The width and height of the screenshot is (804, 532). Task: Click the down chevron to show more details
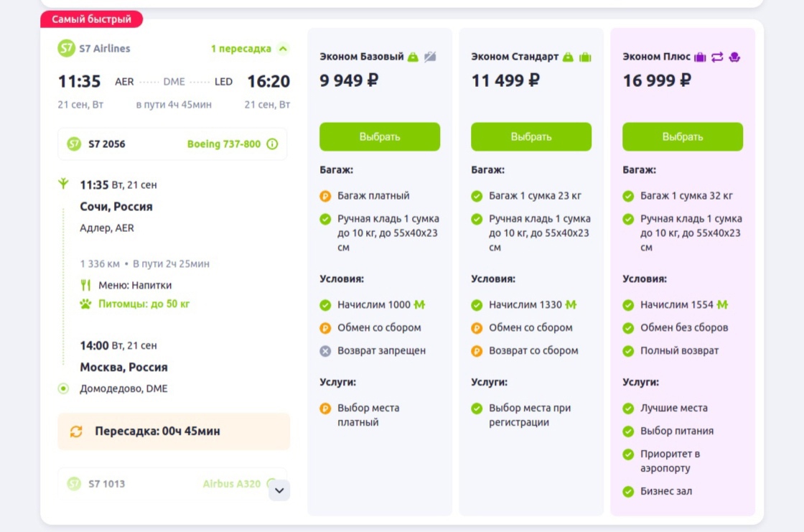click(279, 490)
